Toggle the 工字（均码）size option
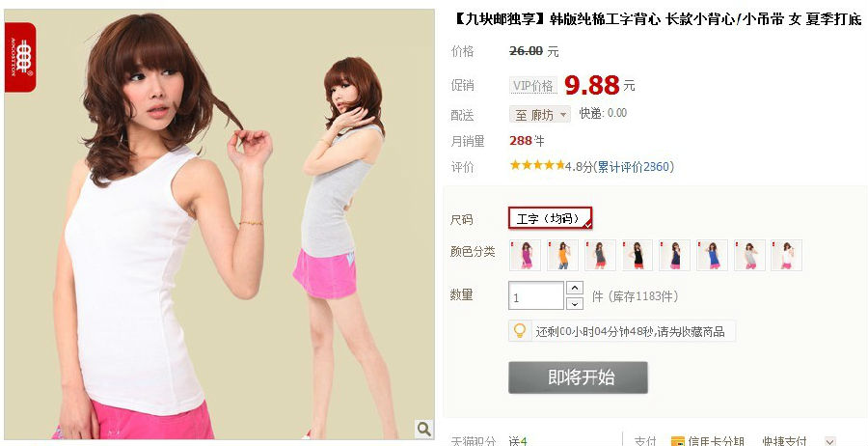The image size is (868, 446). pos(551,218)
